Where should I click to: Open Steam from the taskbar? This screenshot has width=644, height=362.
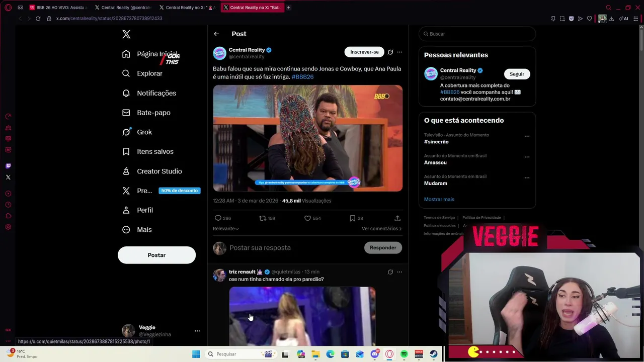pos(433,354)
